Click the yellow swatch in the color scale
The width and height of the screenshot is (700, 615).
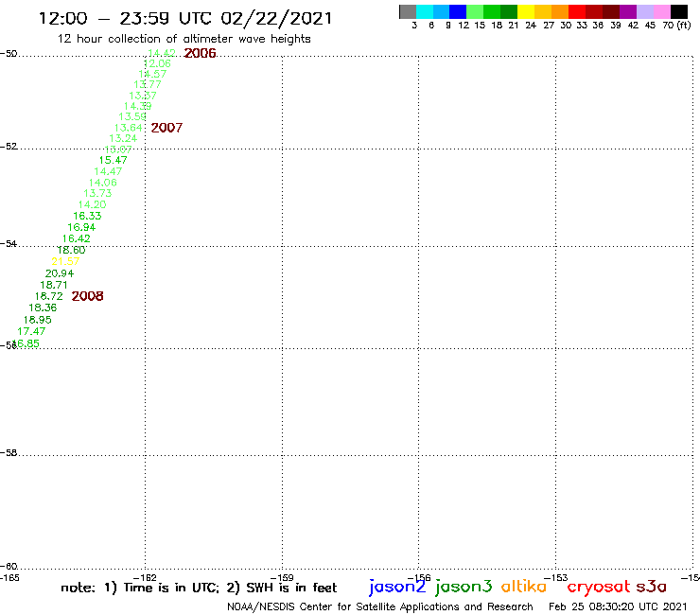(526, 11)
